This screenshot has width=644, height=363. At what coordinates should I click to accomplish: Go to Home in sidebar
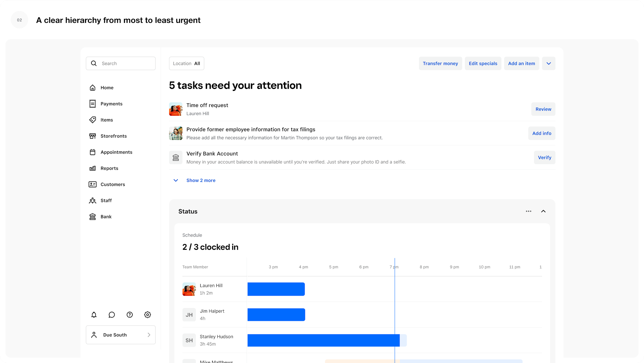pos(107,88)
